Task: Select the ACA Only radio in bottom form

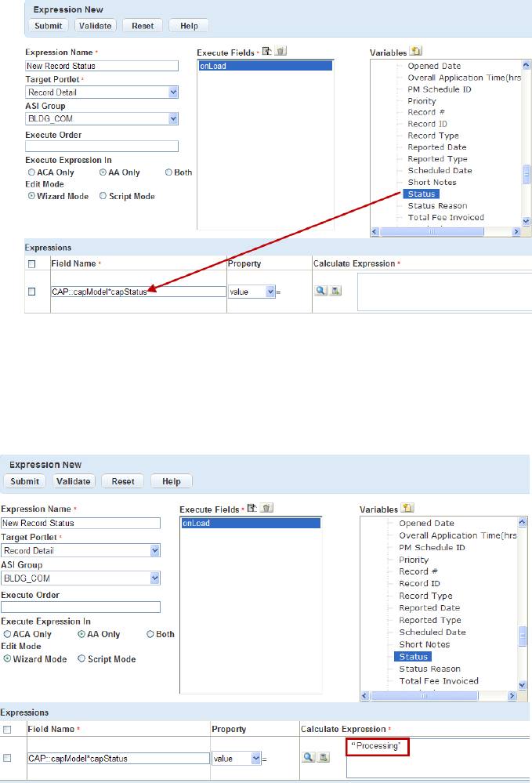Action: tap(8, 634)
